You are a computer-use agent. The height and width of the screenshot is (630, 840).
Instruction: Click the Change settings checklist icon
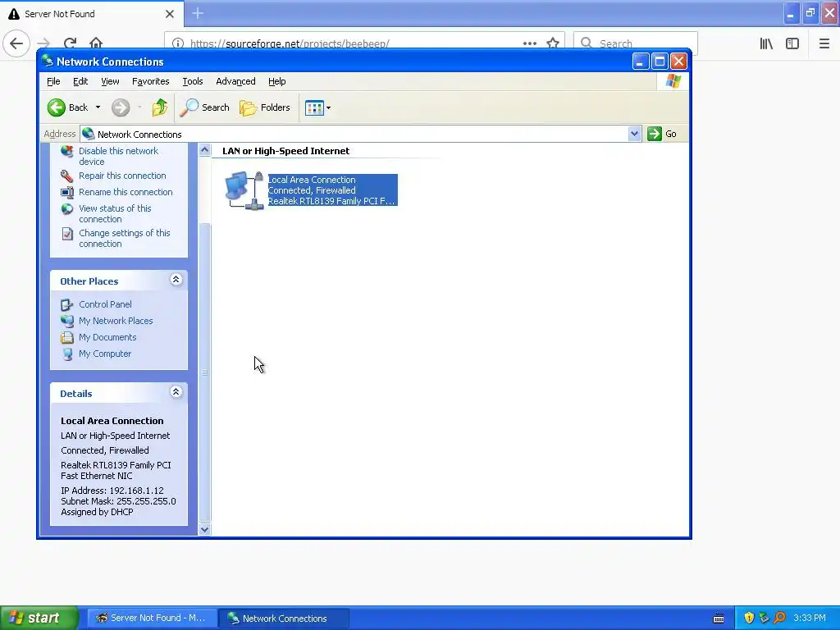click(x=67, y=234)
